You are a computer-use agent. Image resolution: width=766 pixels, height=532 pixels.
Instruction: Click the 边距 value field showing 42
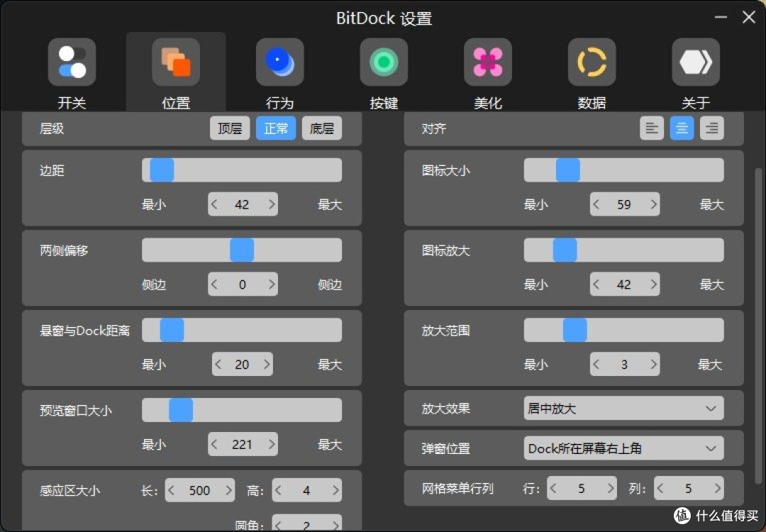pos(243,204)
